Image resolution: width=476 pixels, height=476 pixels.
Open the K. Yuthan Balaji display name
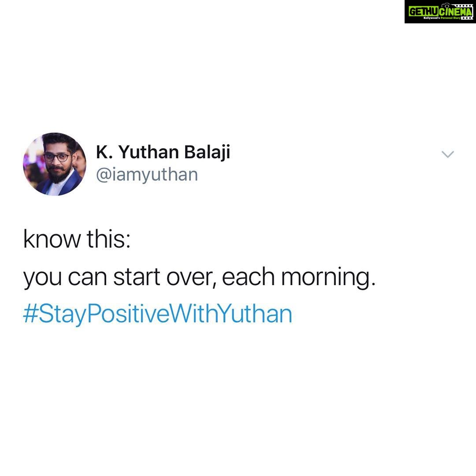point(163,152)
